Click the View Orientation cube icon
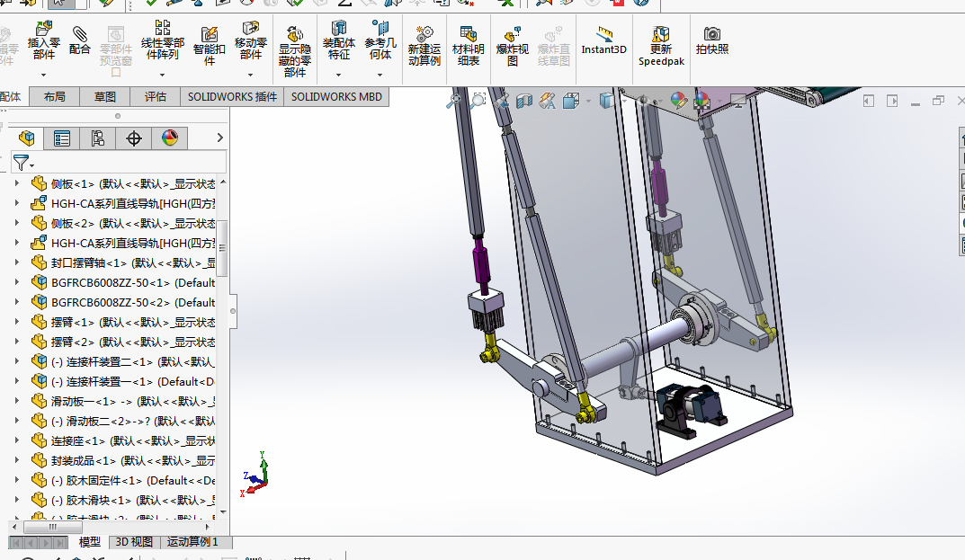 pos(571,101)
